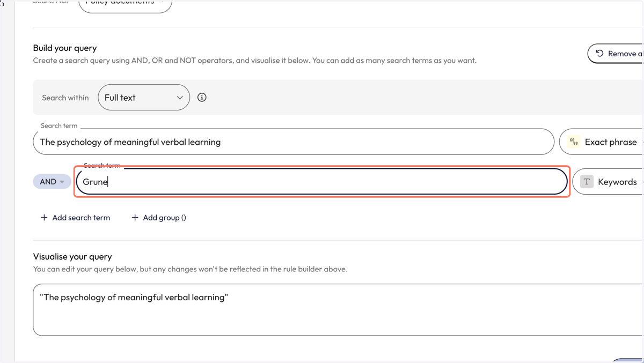
Task: Open the Search within Full text dropdown
Action: pos(144,98)
